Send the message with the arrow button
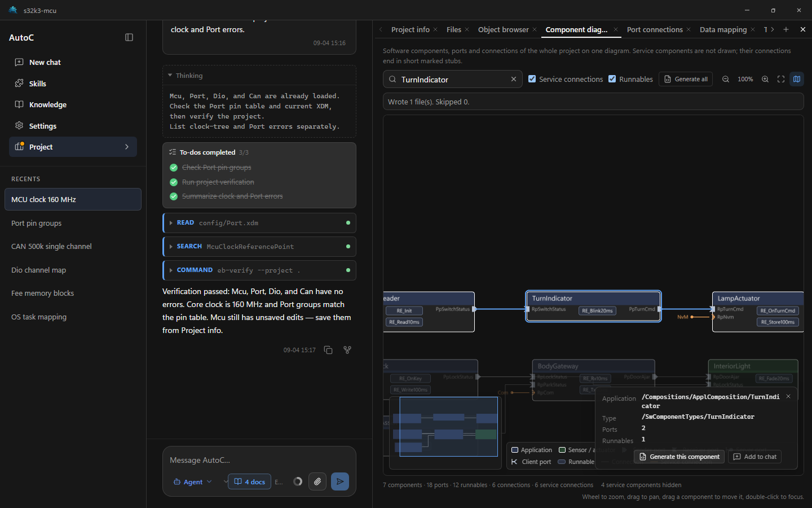 pos(340,481)
